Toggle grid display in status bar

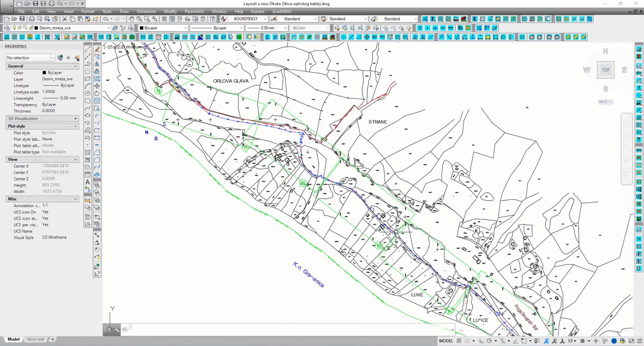tap(459, 341)
